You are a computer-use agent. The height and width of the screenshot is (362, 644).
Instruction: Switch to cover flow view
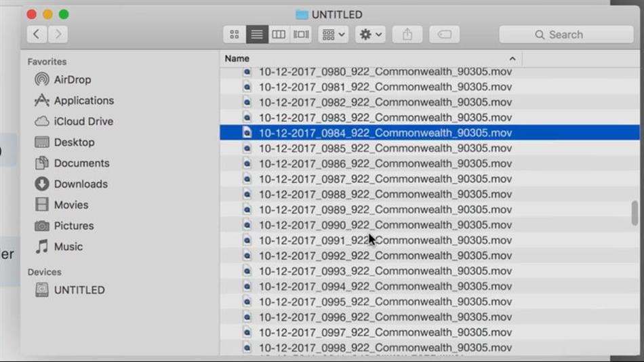pos(301,35)
